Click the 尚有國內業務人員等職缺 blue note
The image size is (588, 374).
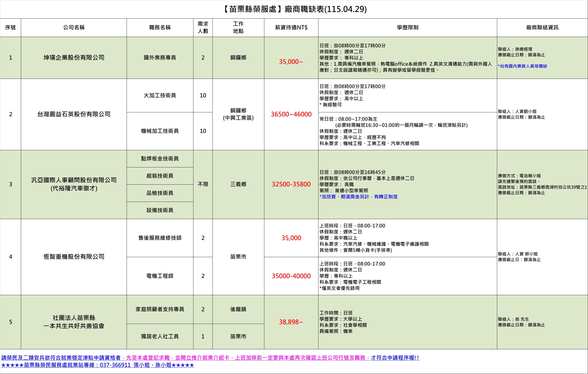point(523,66)
